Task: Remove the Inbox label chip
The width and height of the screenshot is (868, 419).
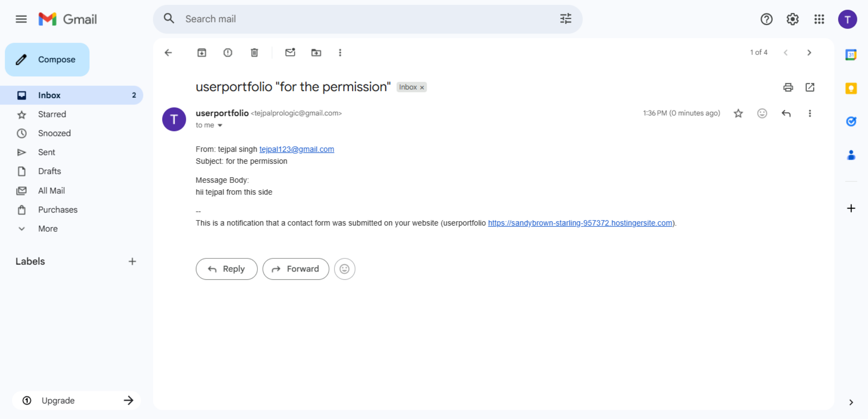Action: click(421, 87)
